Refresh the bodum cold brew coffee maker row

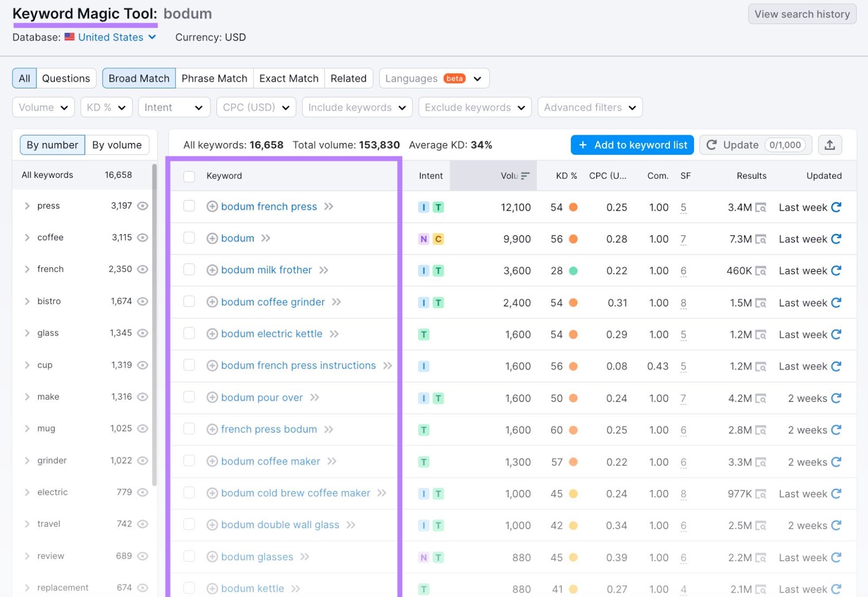(836, 493)
